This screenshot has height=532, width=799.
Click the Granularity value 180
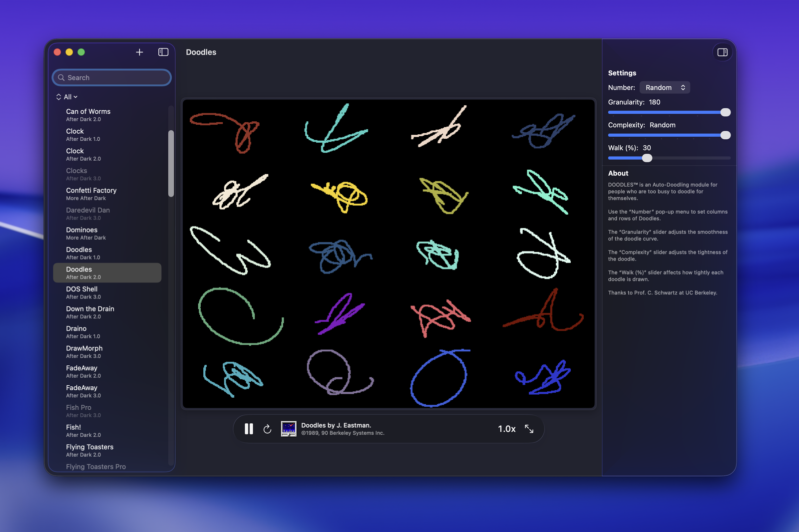point(654,102)
